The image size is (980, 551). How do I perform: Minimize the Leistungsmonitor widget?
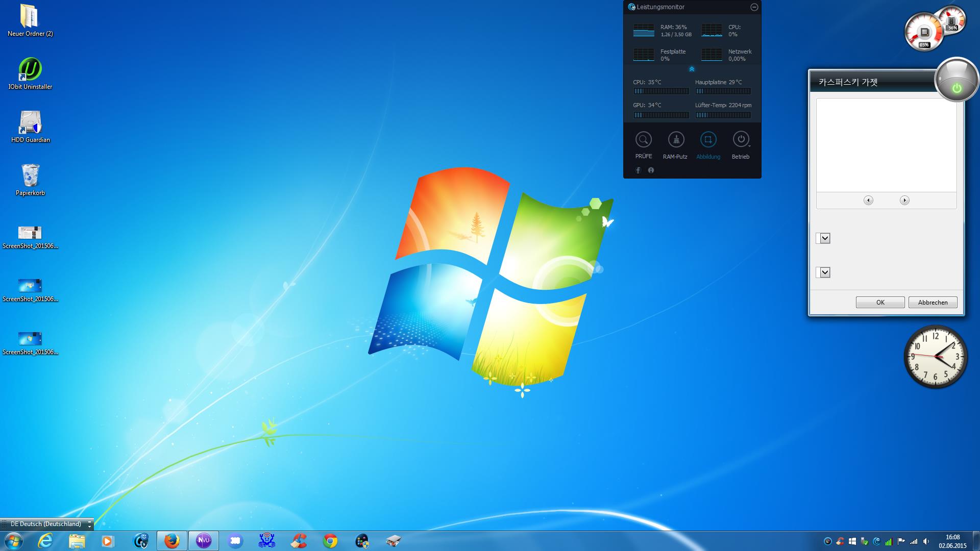754,7
